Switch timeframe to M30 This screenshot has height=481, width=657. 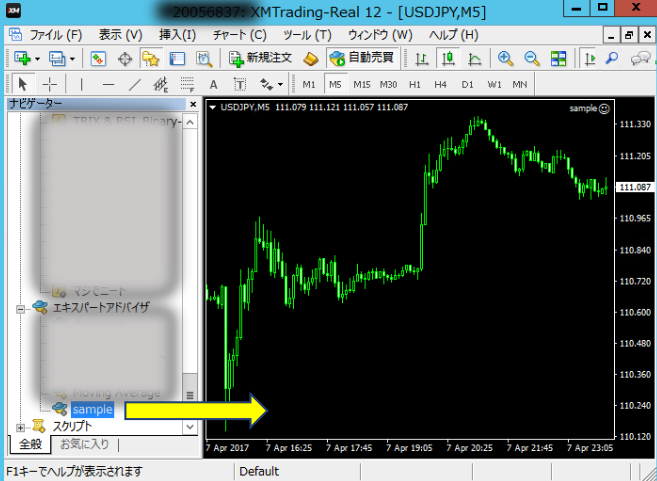(x=388, y=85)
